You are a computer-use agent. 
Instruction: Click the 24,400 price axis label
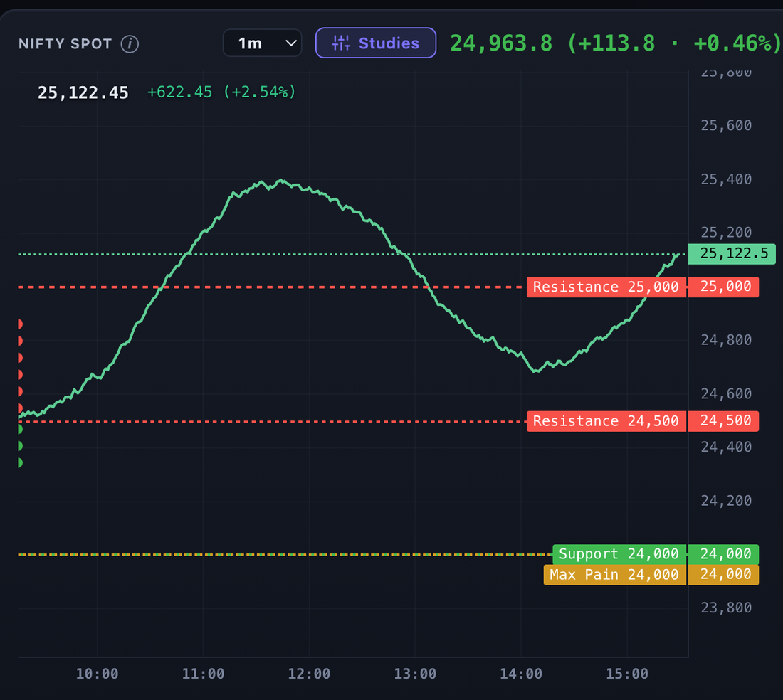coord(726,447)
